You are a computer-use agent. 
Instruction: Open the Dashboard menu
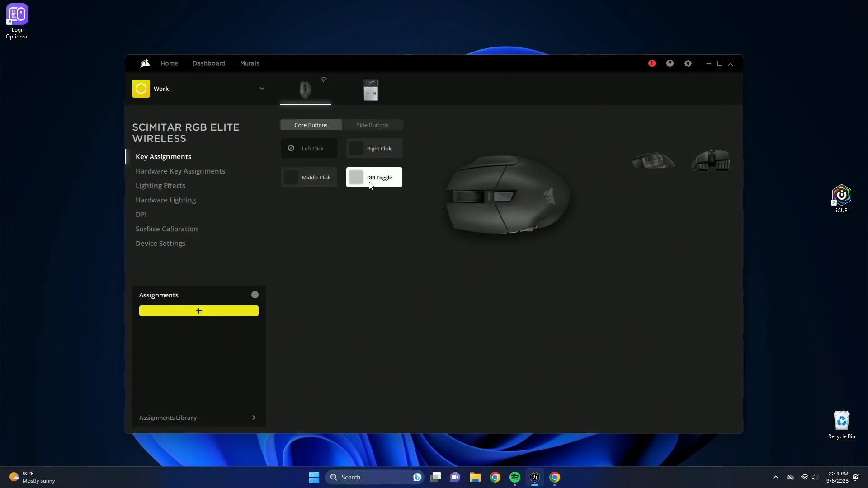click(x=209, y=63)
